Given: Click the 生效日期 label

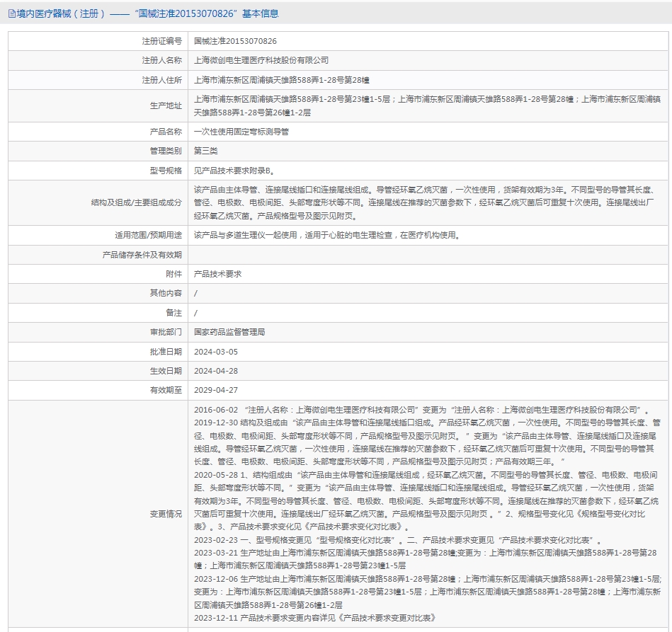Looking at the screenshot, I should (x=166, y=372).
